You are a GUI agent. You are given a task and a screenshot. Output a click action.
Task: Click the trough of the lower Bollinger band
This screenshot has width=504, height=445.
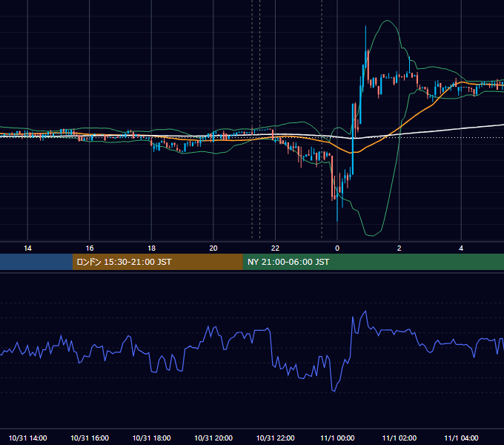tap(372, 236)
